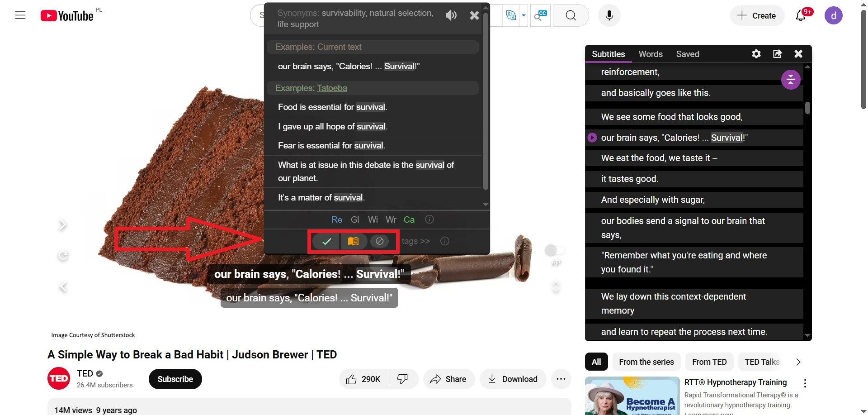868x415 pixels.
Task: Mark word as known with green checkmark
Action: pos(326,241)
